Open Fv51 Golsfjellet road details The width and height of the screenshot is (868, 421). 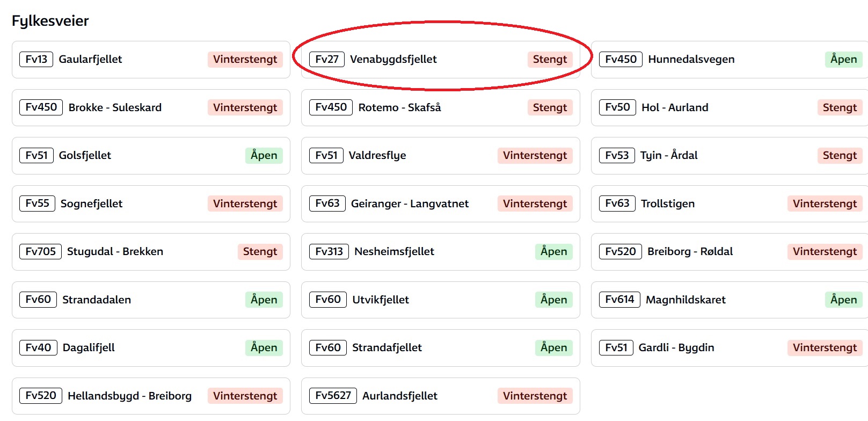pos(151,156)
